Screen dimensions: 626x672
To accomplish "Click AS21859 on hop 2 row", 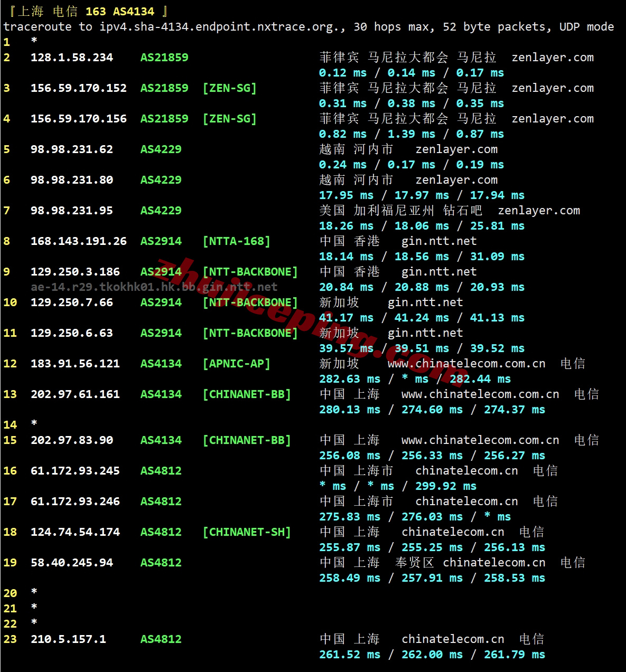I will (x=164, y=58).
